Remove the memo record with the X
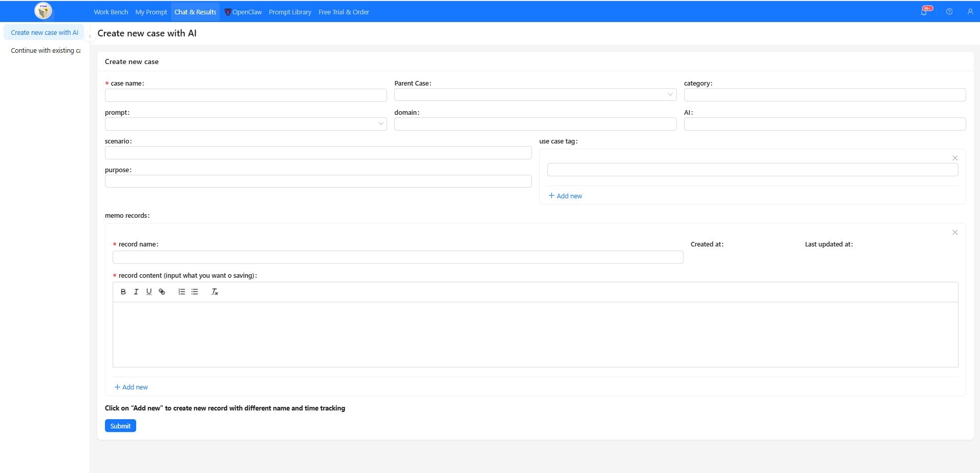Viewport: 980px width, 473px height. coord(954,232)
